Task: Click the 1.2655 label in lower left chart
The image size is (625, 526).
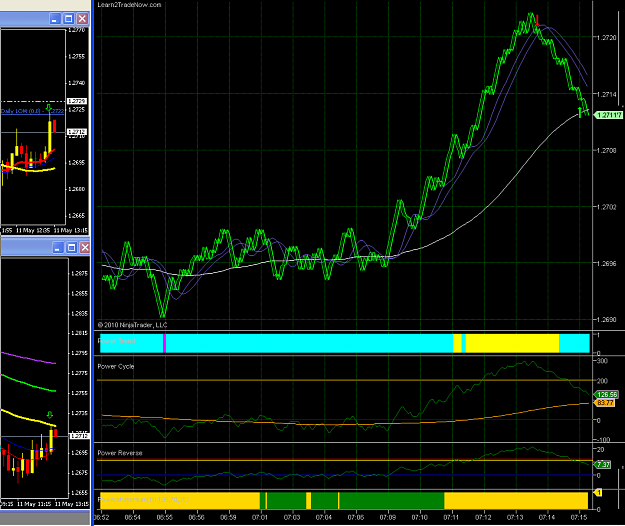Action: [79, 493]
